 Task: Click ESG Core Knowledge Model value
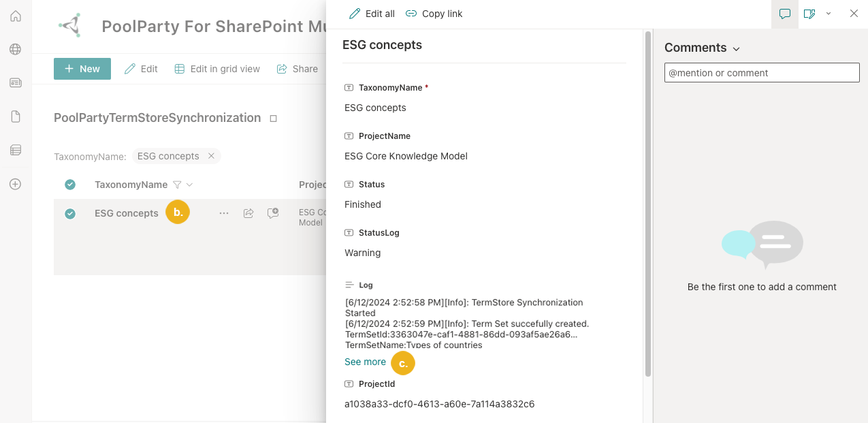click(x=406, y=156)
